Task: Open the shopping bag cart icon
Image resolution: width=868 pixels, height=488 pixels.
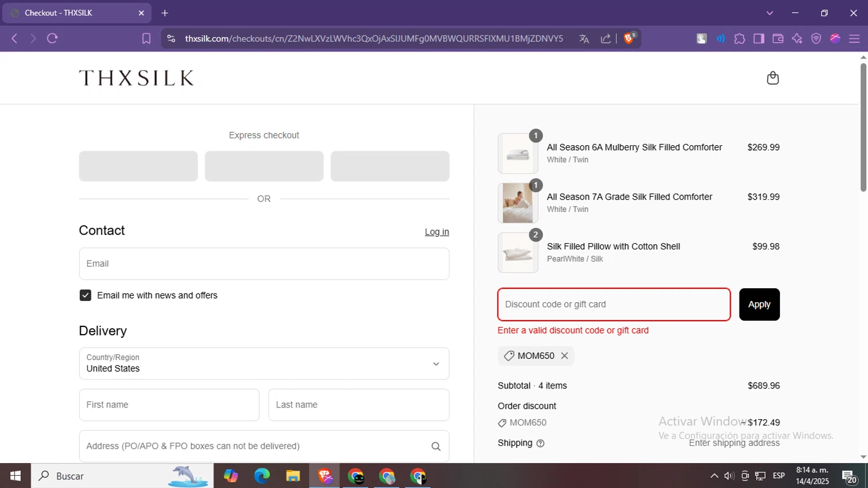Action: click(773, 78)
